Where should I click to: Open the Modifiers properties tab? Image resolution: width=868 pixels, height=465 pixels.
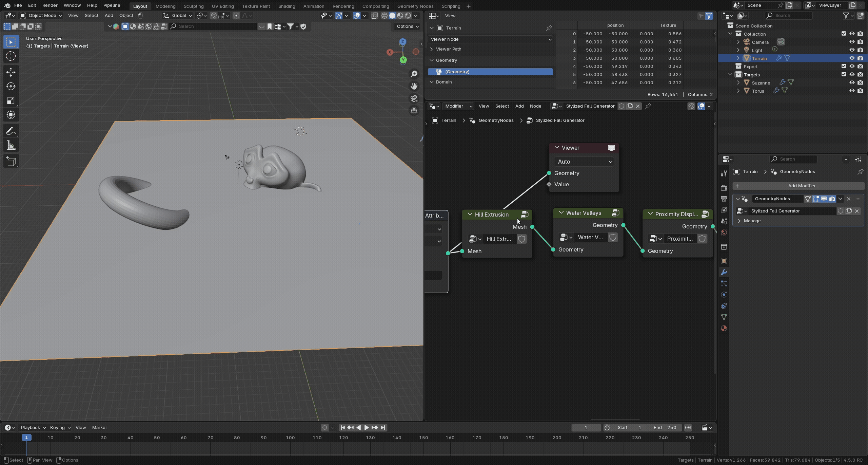(724, 272)
